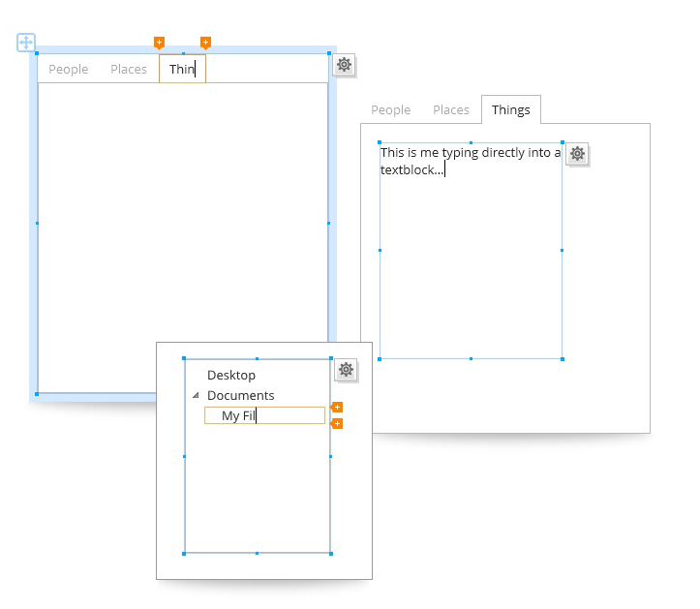The width and height of the screenshot is (700, 609).
Task: Open gear settings beside the selected tab control
Action: coord(344,65)
